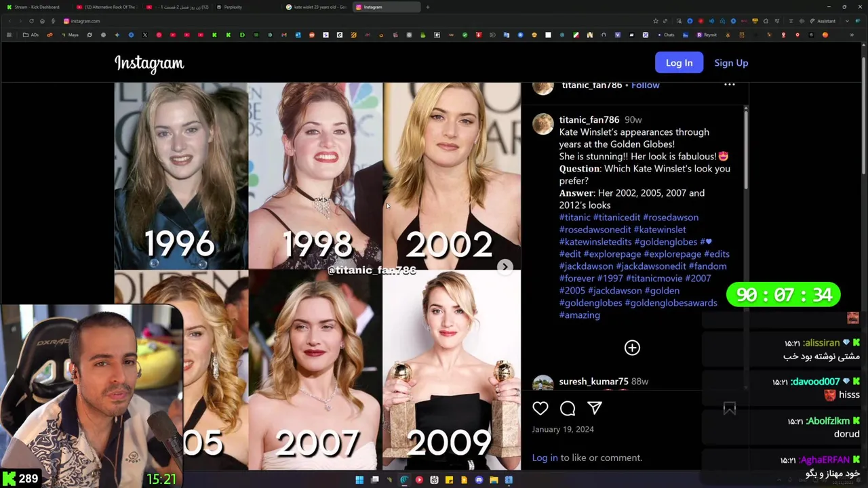The width and height of the screenshot is (868, 488).
Task: Like the post with the heart icon
Action: tap(540, 408)
